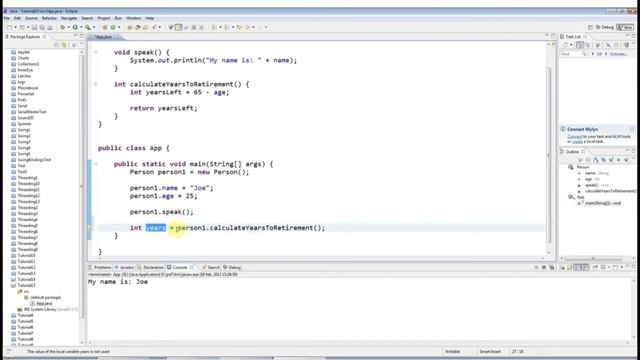Click the Find field in Task List
Screen dimensions: 640x360
pyautogui.click(x=573, y=54)
